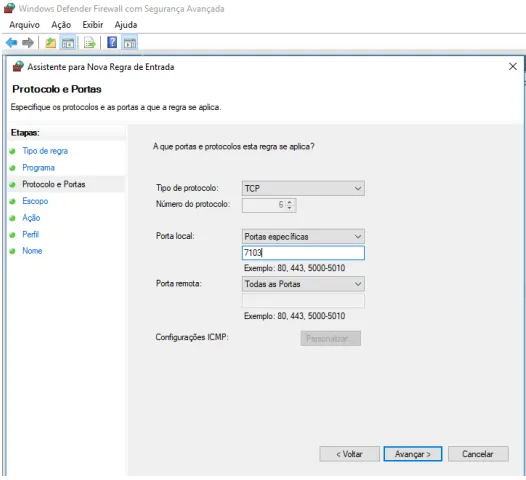
Task: Click the Forward arrow toolbar icon
Action: click(x=28, y=43)
